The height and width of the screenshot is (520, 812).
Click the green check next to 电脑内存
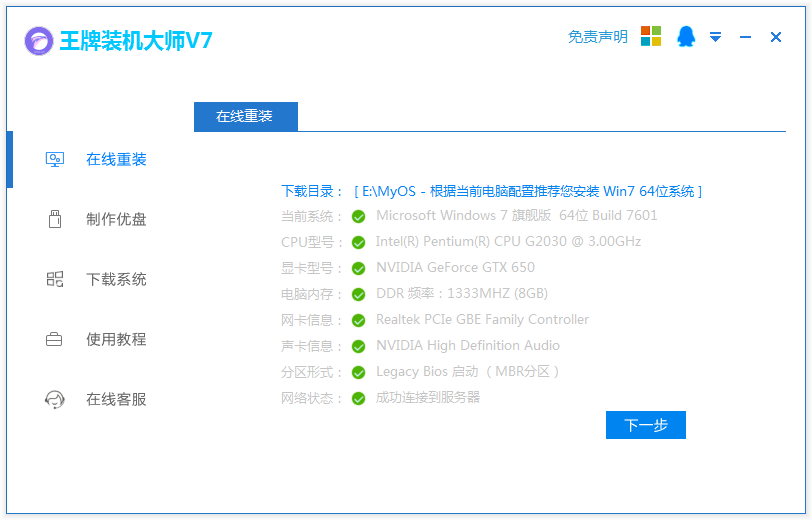click(358, 295)
